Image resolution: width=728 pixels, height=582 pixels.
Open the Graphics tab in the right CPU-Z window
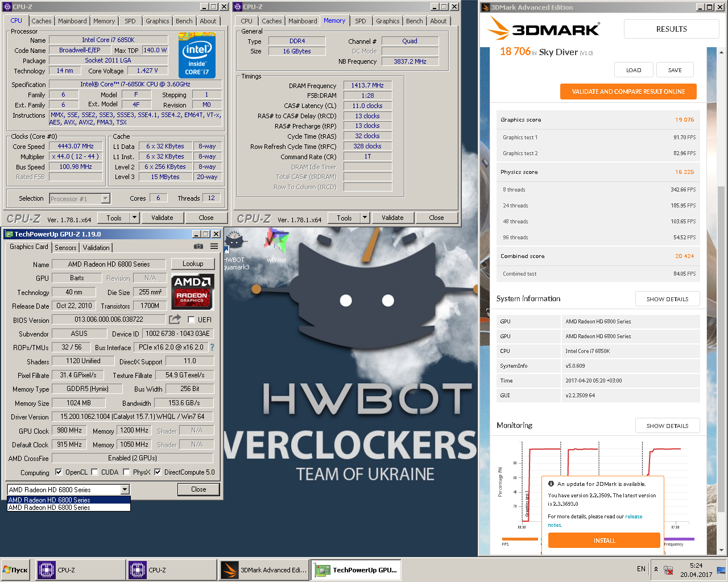tap(388, 21)
